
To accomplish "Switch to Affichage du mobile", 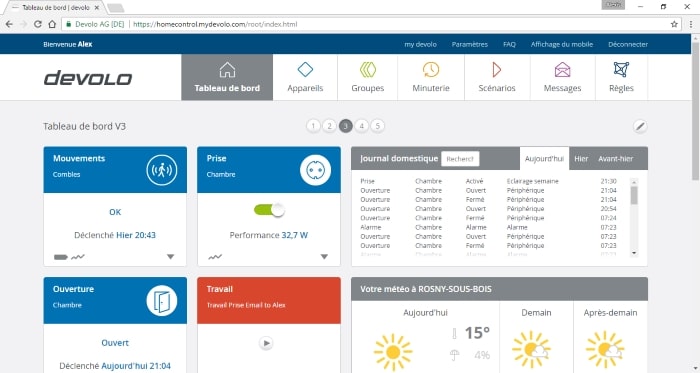I will [562, 44].
